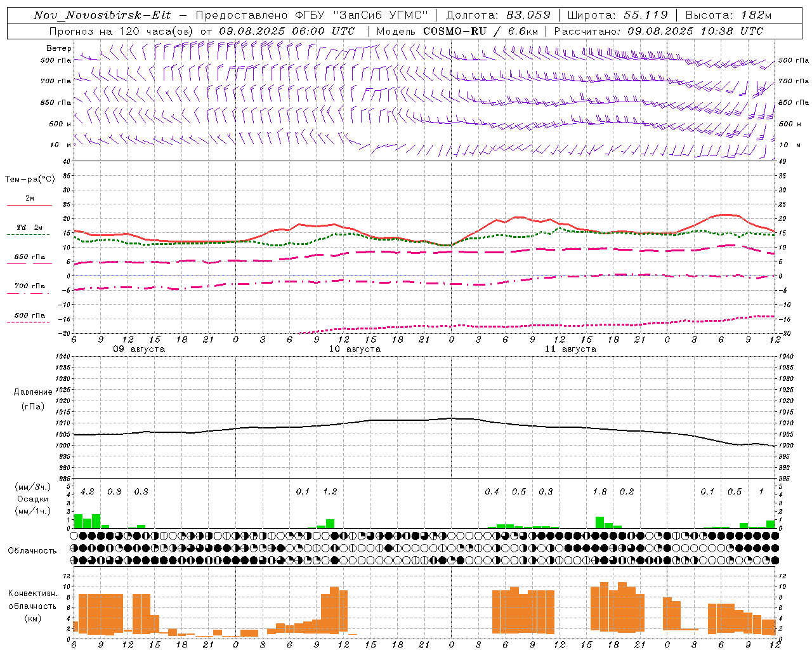Viewport: 812px width, 650px height.
Task: Click the 0.2 precipitation amount
Action: pyautogui.click(x=627, y=491)
